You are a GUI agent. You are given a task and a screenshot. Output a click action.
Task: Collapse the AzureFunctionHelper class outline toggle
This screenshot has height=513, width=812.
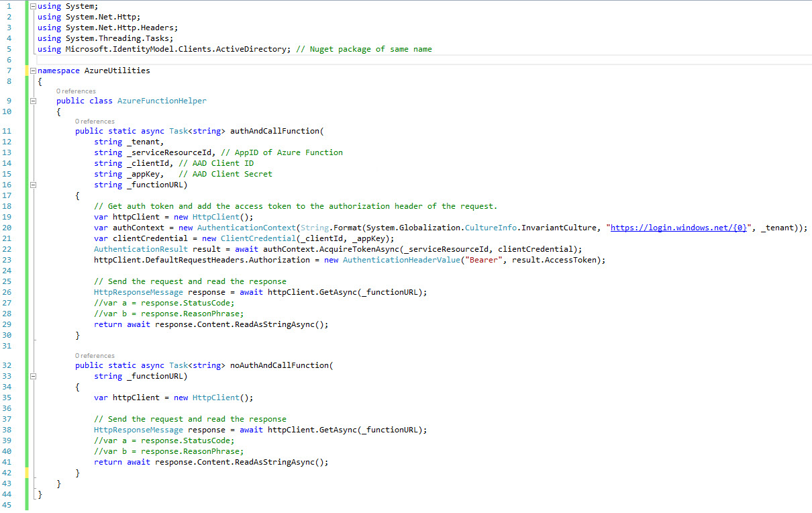(x=33, y=101)
